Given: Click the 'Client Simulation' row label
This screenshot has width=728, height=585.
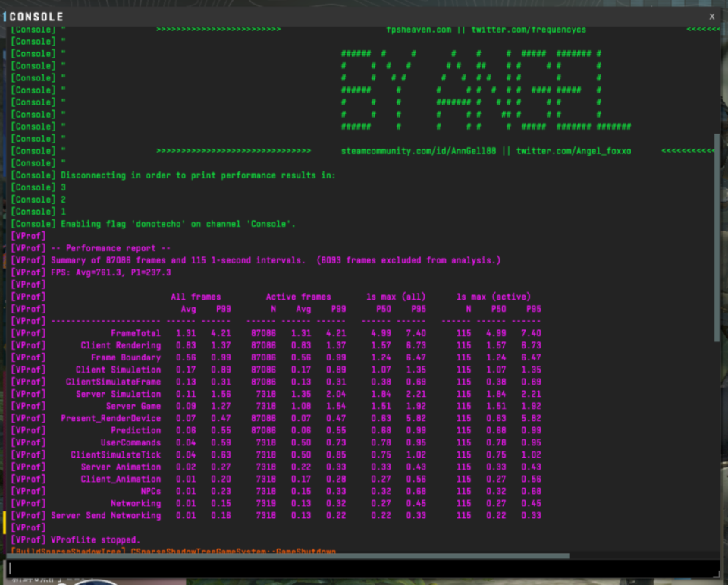Looking at the screenshot, I should click(x=118, y=370).
